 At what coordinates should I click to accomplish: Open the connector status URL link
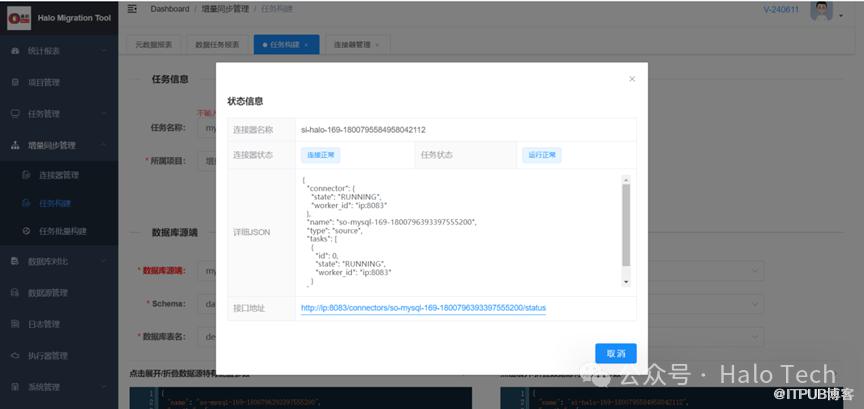pyautogui.click(x=423, y=308)
